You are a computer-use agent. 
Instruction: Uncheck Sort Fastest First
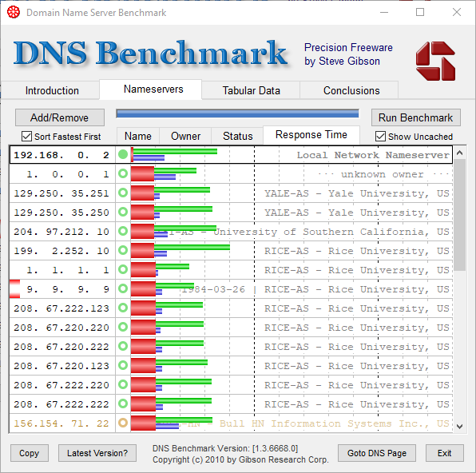[26, 137]
